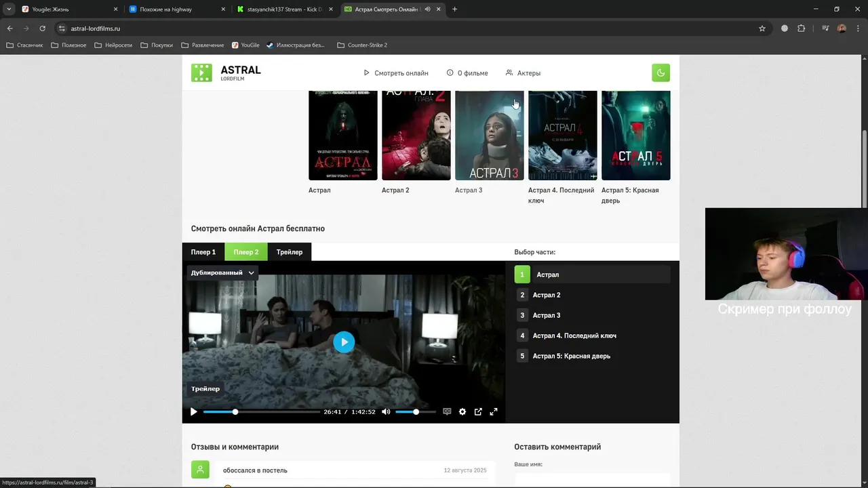
Task: Enter fullscreen with the expand icon
Action: pos(494,411)
